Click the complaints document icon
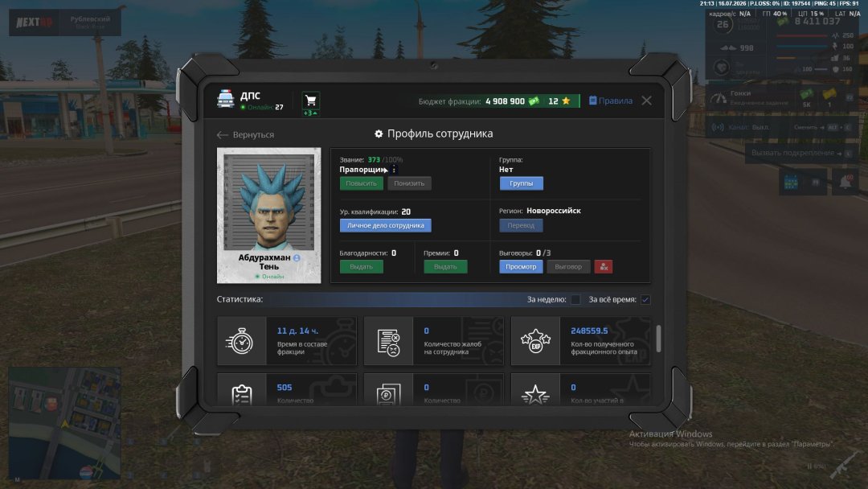The image size is (868, 489). point(389,342)
